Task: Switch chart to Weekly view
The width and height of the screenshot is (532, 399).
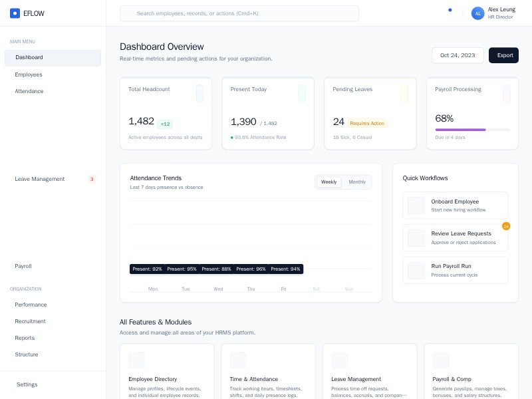Action: tap(329, 182)
